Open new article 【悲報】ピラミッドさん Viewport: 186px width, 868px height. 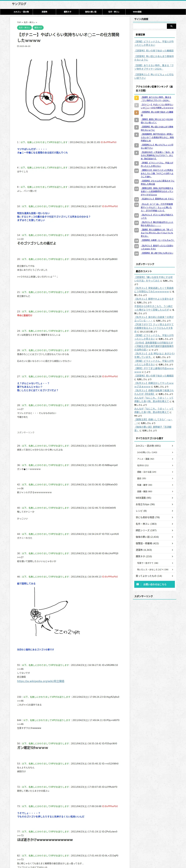tap(154, 43)
